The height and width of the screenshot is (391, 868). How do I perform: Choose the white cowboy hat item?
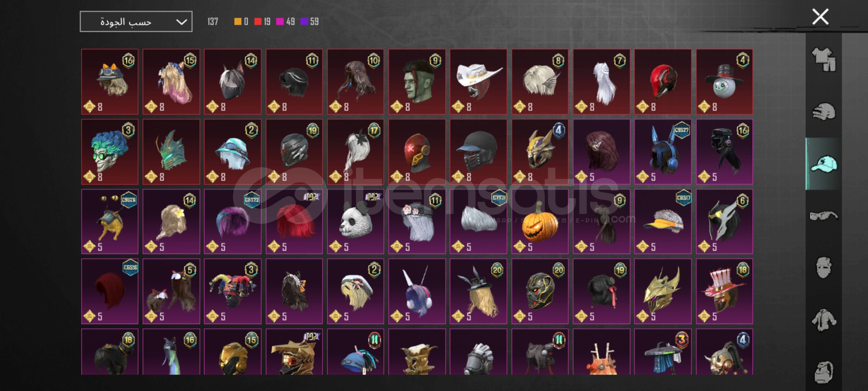[478, 82]
